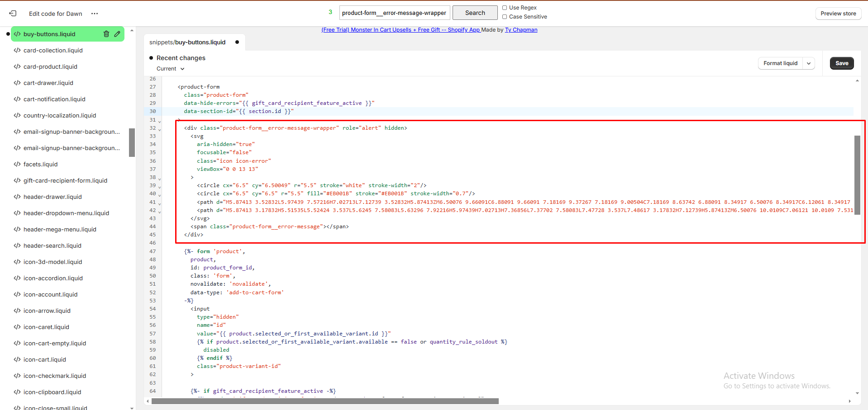Collapse code fold arrow at line 40
This screenshot has width=868, height=410.
pyautogui.click(x=159, y=195)
